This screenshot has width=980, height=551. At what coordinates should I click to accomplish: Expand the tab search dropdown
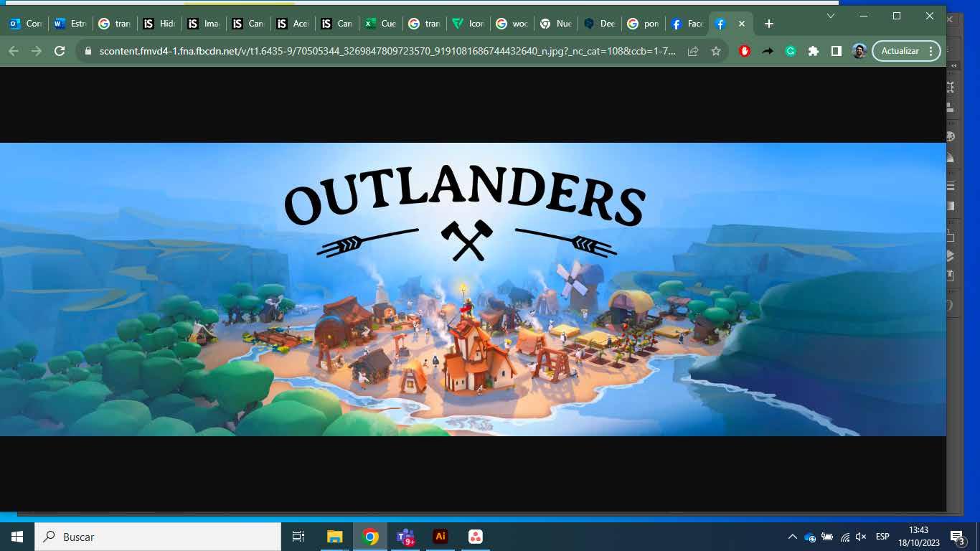tap(831, 16)
